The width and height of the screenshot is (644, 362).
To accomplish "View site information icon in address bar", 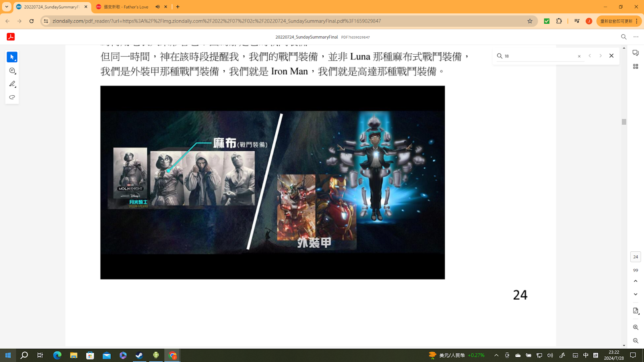I will pyautogui.click(x=46, y=21).
